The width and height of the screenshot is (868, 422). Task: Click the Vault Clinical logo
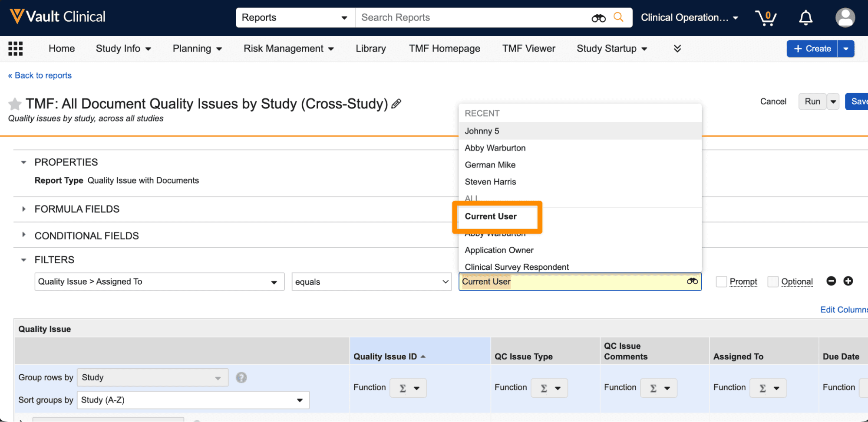tap(58, 17)
